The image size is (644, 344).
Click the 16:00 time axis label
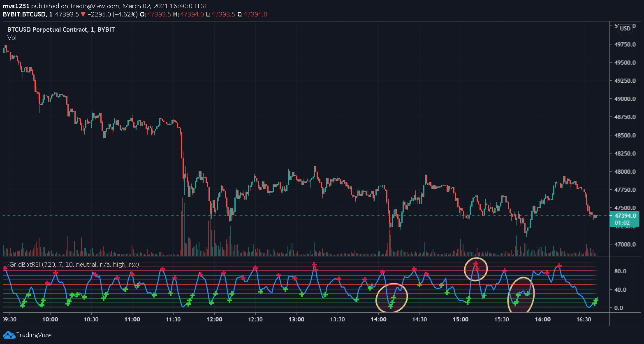[543, 319]
